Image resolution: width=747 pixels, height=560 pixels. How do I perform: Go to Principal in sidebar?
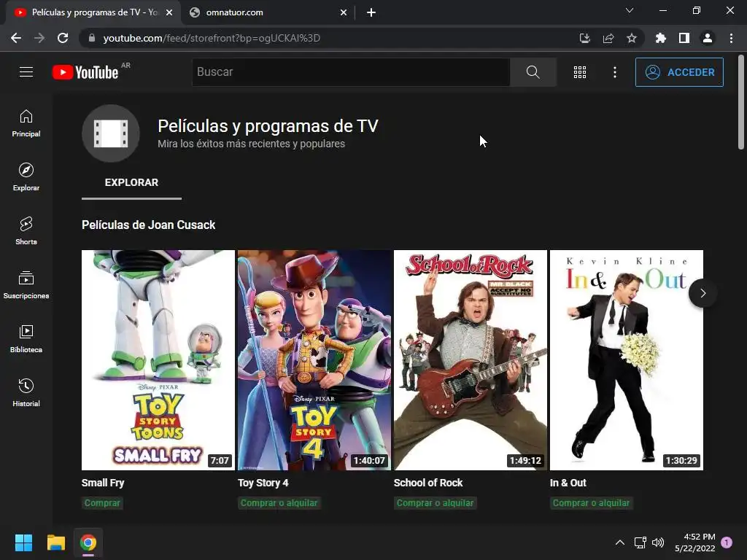[26, 123]
